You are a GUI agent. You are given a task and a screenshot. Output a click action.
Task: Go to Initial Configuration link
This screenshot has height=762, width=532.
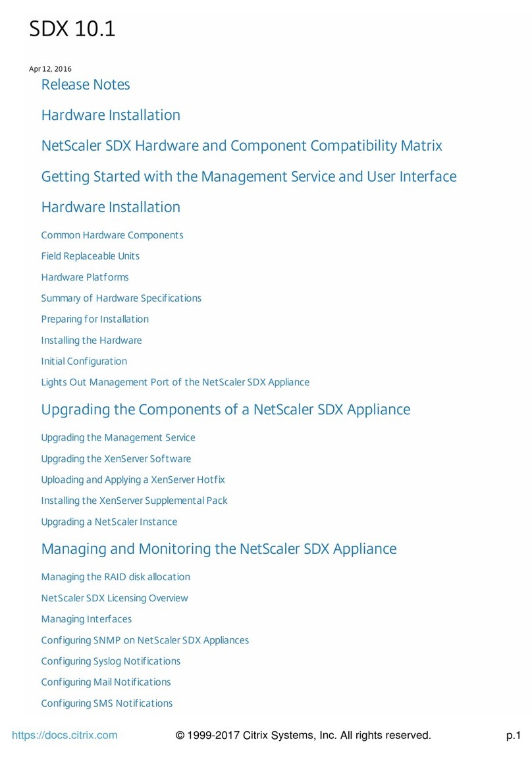point(84,362)
